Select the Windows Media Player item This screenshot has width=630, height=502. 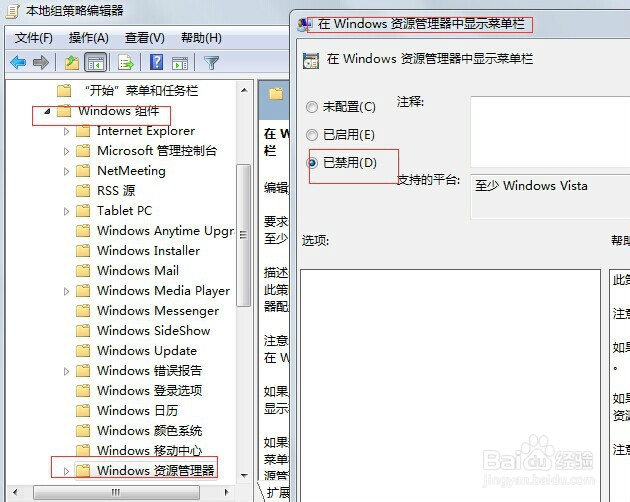point(164,291)
